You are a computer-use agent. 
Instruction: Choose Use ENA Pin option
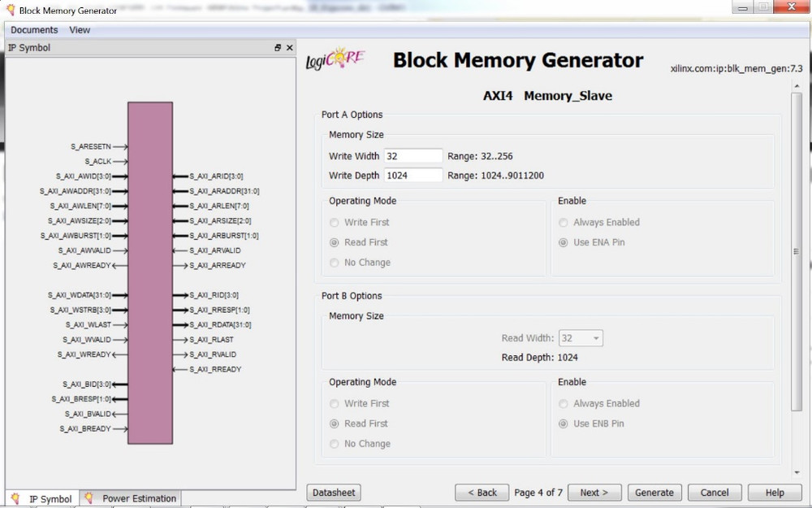click(x=564, y=242)
